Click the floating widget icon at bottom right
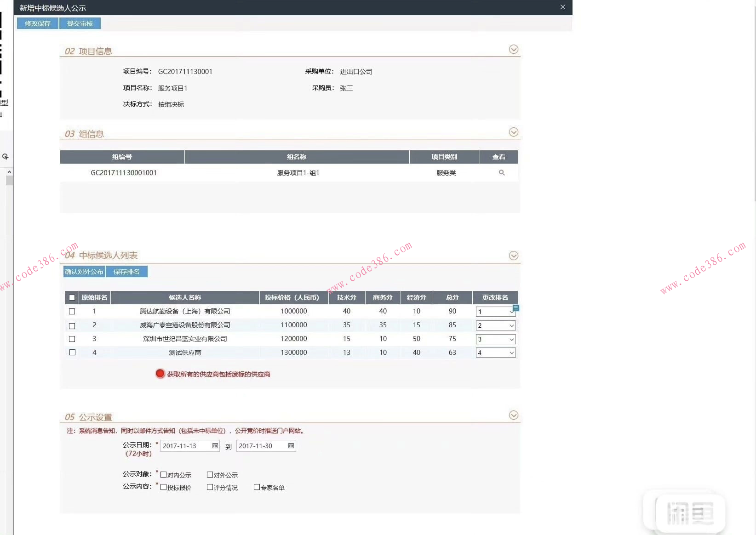Viewport: 756px width, 535px height. 690,513
